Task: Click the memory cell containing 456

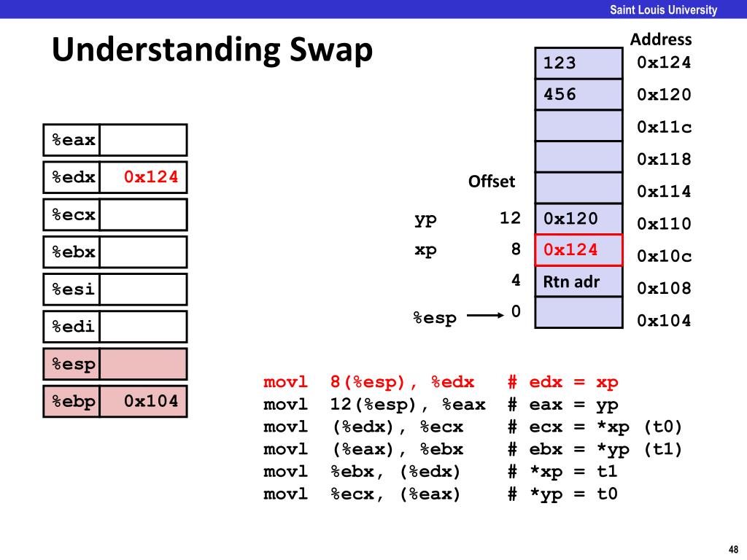Action: coord(578,94)
